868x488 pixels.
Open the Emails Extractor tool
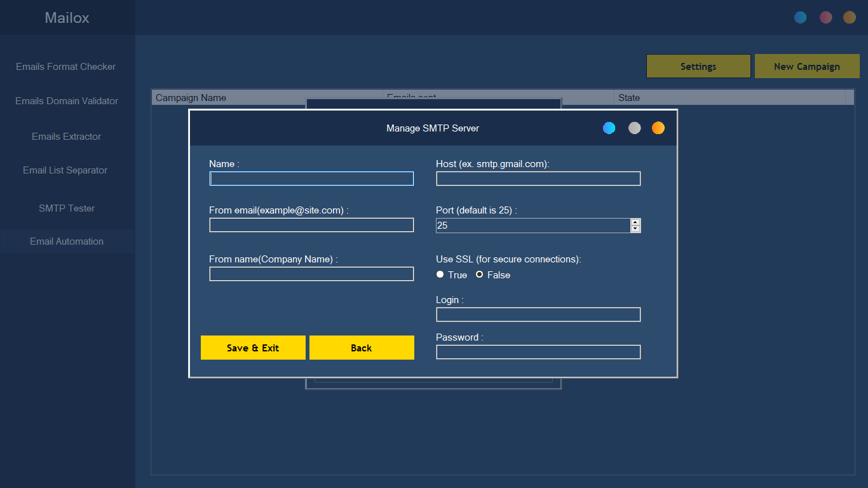[66, 136]
